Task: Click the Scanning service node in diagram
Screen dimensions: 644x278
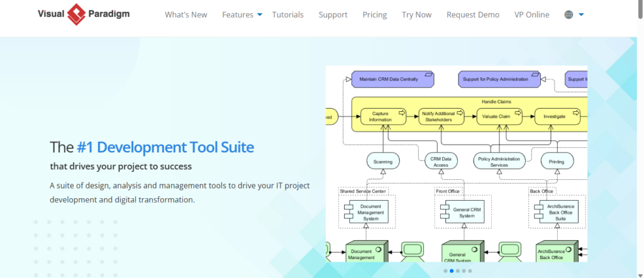Action: [x=383, y=162]
